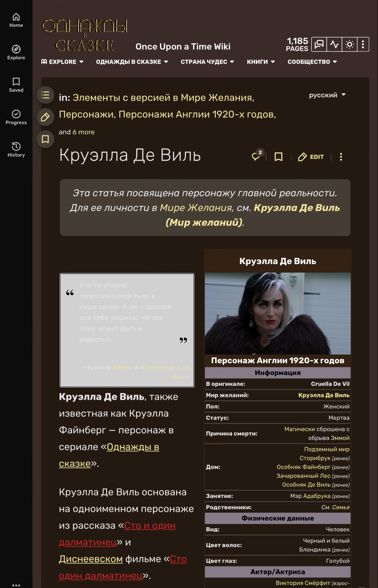Open the Подземный мир home link
The width and height of the screenshot is (378, 588).
(327, 449)
